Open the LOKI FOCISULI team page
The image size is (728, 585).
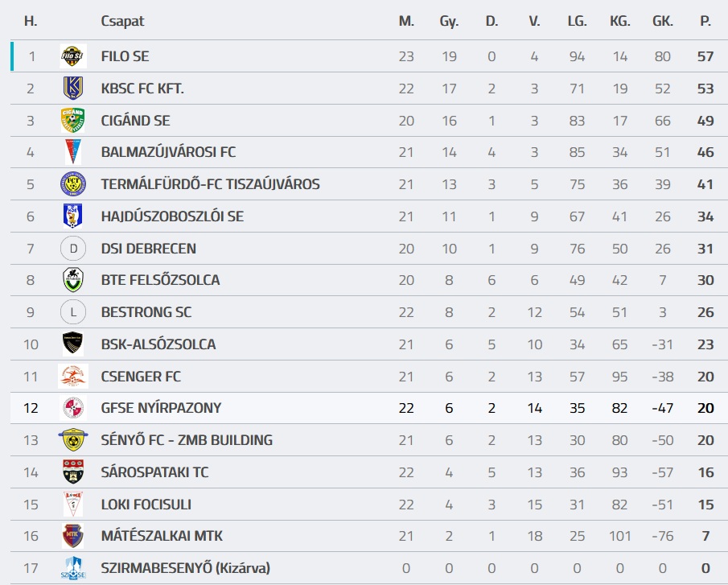pyautogui.click(x=146, y=505)
